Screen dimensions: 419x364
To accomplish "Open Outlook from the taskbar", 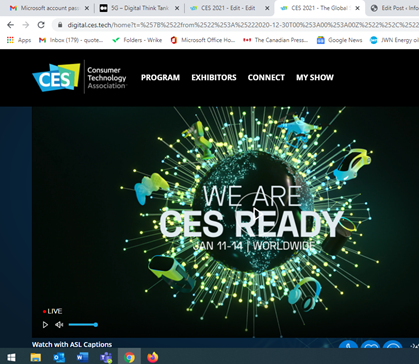I will coord(59,357).
